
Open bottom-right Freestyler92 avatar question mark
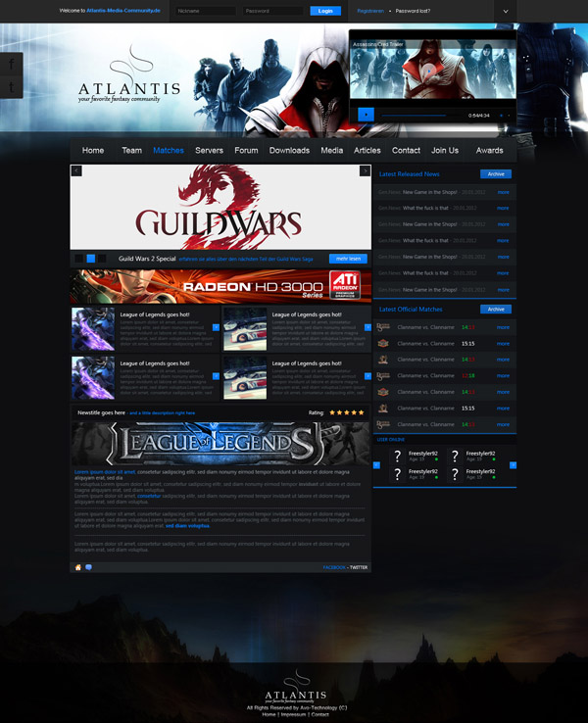[x=455, y=474]
